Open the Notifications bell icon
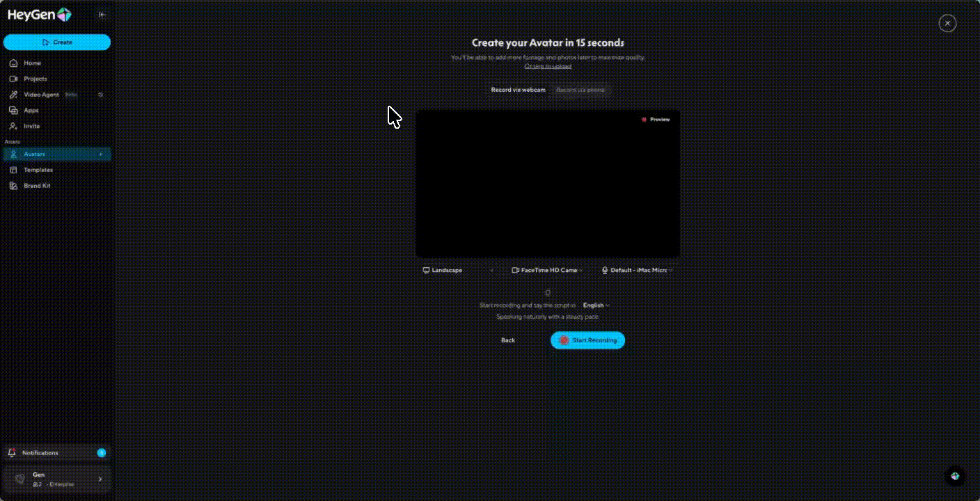Image resolution: width=980 pixels, height=501 pixels. click(x=12, y=453)
